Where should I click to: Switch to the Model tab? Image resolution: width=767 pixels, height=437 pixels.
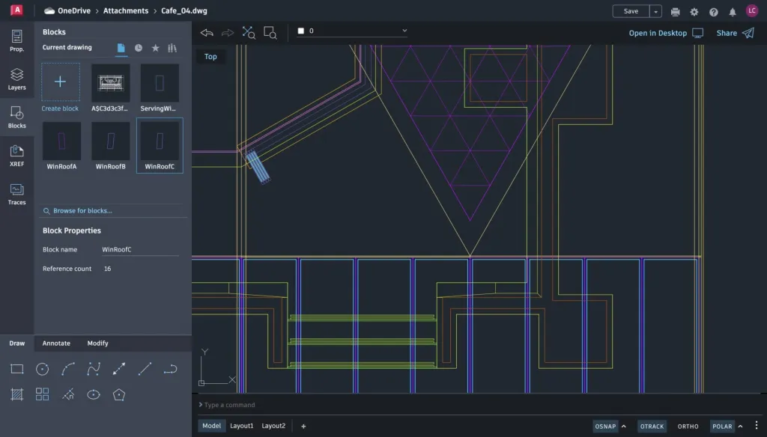pyautogui.click(x=211, y=426)
